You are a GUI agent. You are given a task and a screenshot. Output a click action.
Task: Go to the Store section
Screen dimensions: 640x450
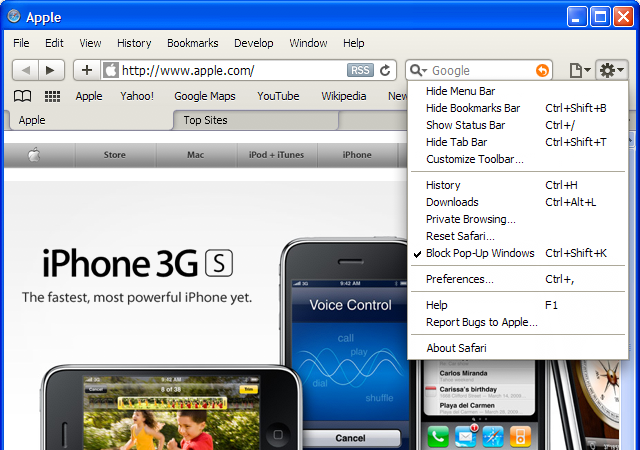pos(115,155)
